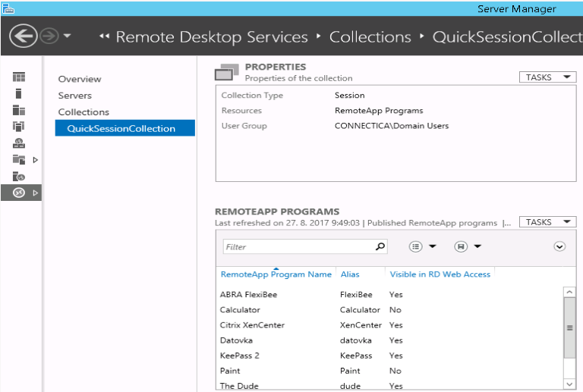Open the All Servers sidebar icon
Screen dimensions: 583x392
(18, 110)
